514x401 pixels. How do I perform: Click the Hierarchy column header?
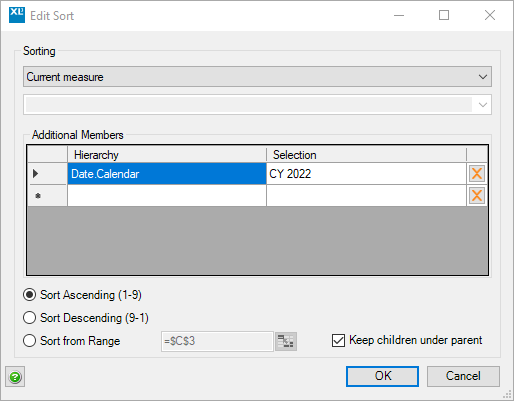pos(167,155)
